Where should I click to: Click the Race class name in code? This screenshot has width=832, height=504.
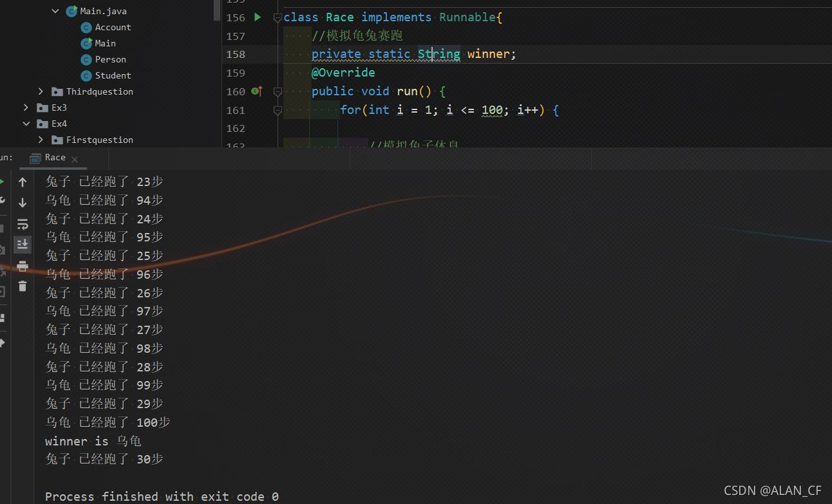339,17
